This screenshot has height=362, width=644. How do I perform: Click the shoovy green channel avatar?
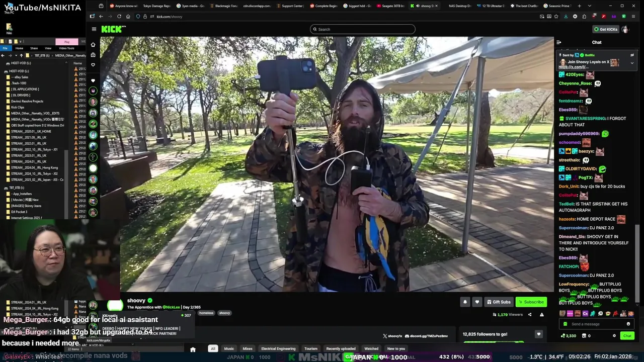pos(115,305)
